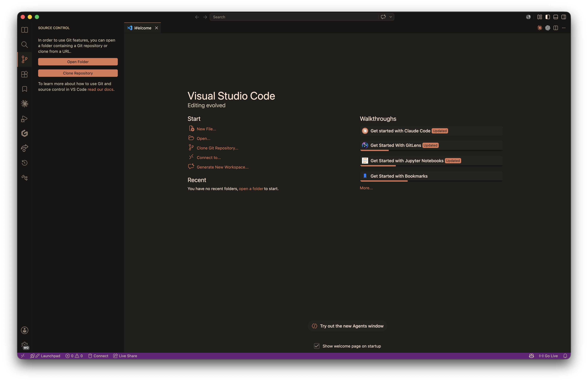Open the Live Share activity bar view
This screenshot has width=588, height=382.
click(24, 148)
